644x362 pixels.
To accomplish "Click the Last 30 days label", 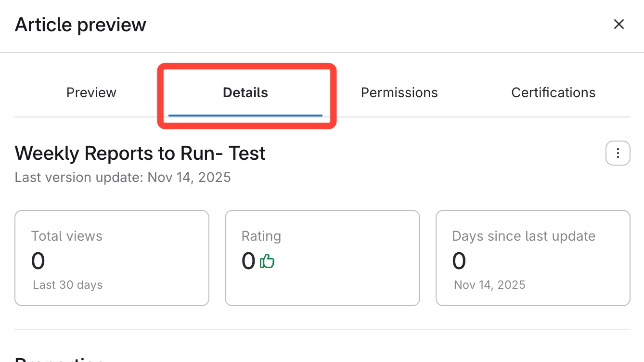I will pyautogui.click(x=68, y=285).
